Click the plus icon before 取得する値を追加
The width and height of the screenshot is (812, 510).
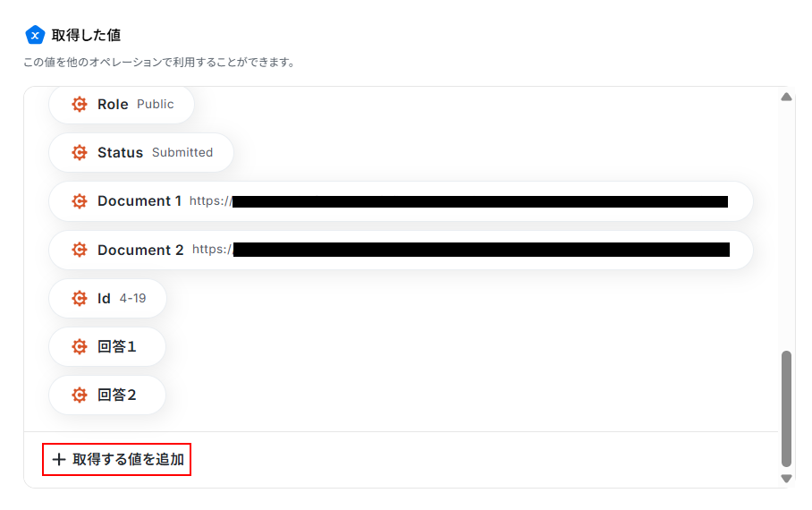coord(59,459)
